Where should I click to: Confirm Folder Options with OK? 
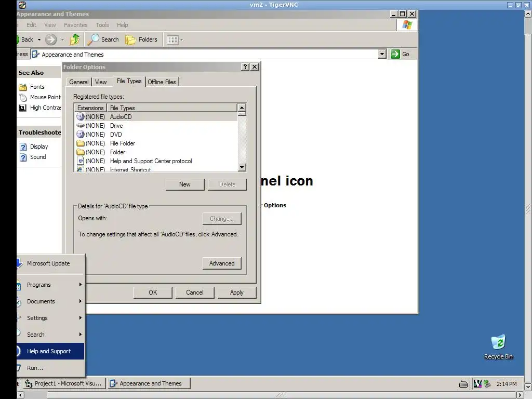(153, 292)
